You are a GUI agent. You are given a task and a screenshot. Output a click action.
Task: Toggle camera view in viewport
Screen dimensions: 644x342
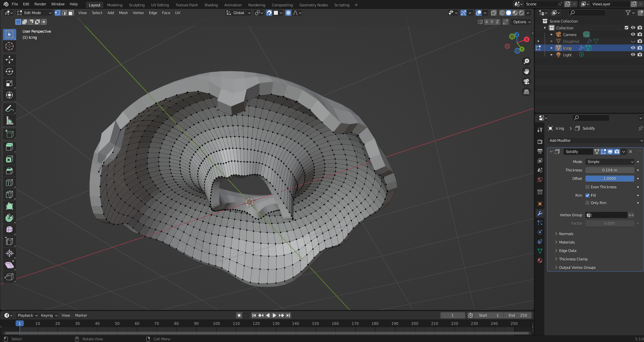[x=526, y=82]
